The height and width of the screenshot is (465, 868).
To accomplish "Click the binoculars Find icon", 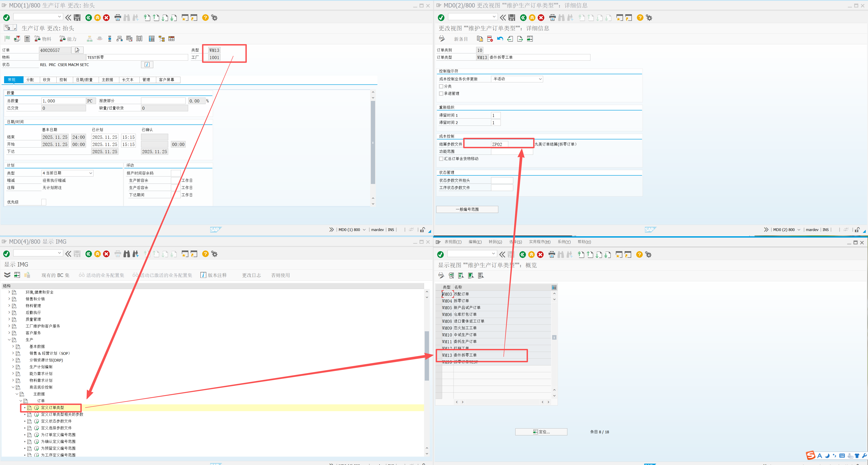I will (127, 17).
